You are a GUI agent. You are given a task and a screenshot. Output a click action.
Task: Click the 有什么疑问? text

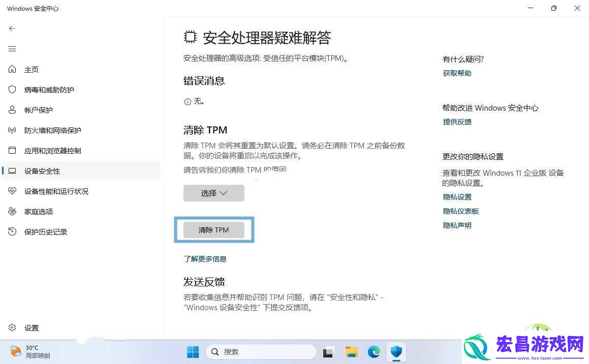click(x=463, y=59)
